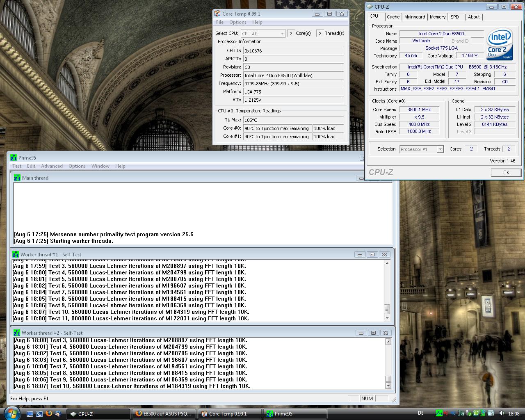Click Worker thread #2 window icon
Screen dimensions: 525x420
coord(17,333)
